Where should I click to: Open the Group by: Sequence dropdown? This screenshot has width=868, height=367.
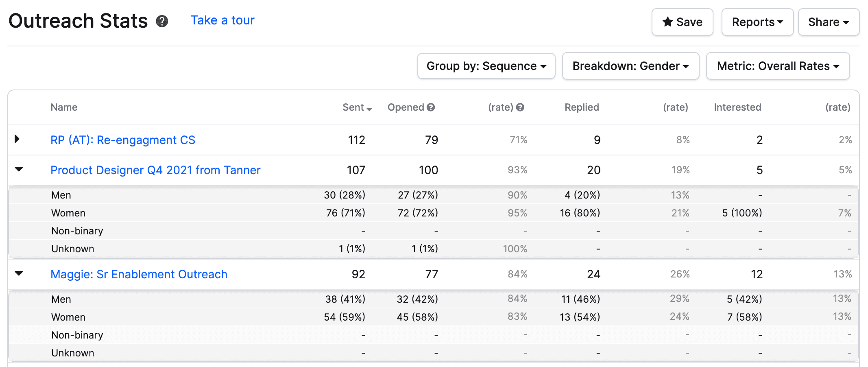click(486, 66)
